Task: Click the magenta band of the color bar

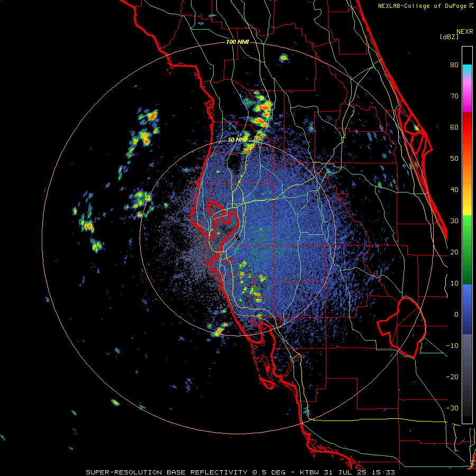Action: click(467, 97)
